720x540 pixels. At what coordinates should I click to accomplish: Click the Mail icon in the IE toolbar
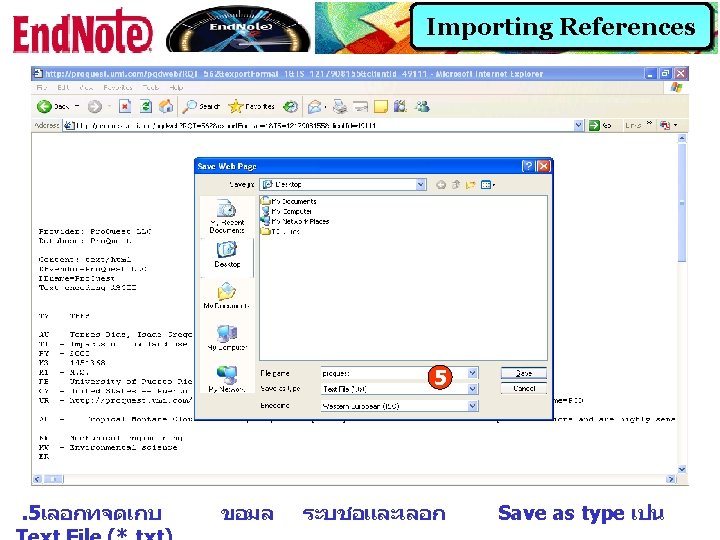pyautogui.click(x=315, y=107)
